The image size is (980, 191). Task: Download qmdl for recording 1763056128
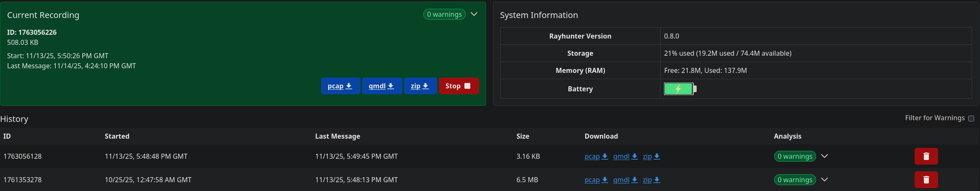click(x=625, y=156)
